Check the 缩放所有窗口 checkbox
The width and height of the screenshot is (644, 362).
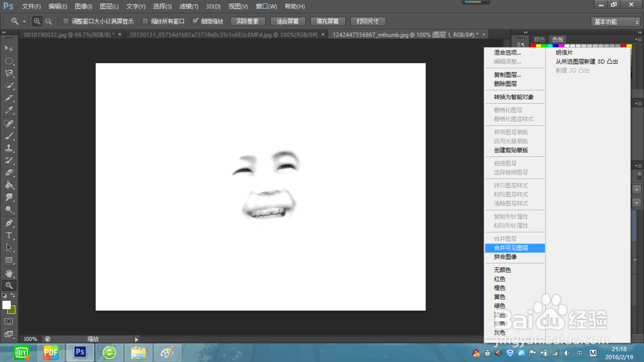tap(145, 21)
